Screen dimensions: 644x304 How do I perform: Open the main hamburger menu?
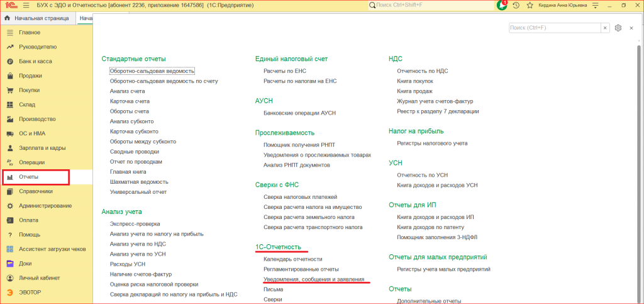pyautogui.click(x=26, y=6)
